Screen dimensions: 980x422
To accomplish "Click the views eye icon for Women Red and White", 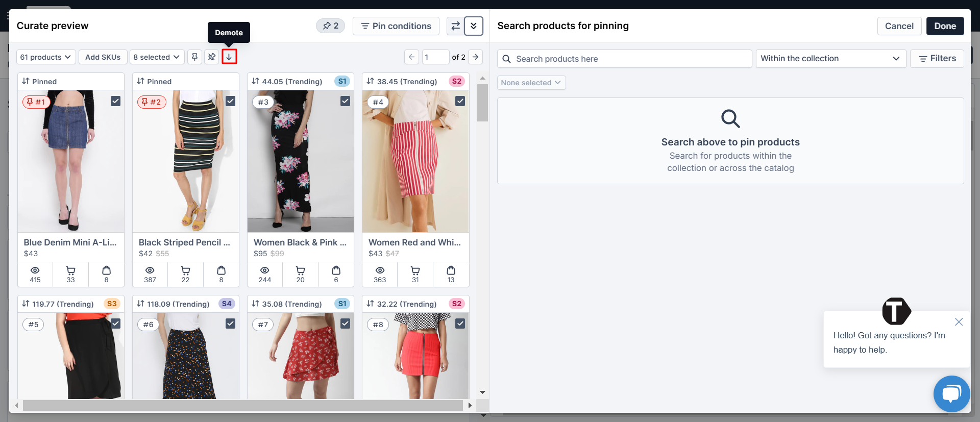I will pos(380,270).
